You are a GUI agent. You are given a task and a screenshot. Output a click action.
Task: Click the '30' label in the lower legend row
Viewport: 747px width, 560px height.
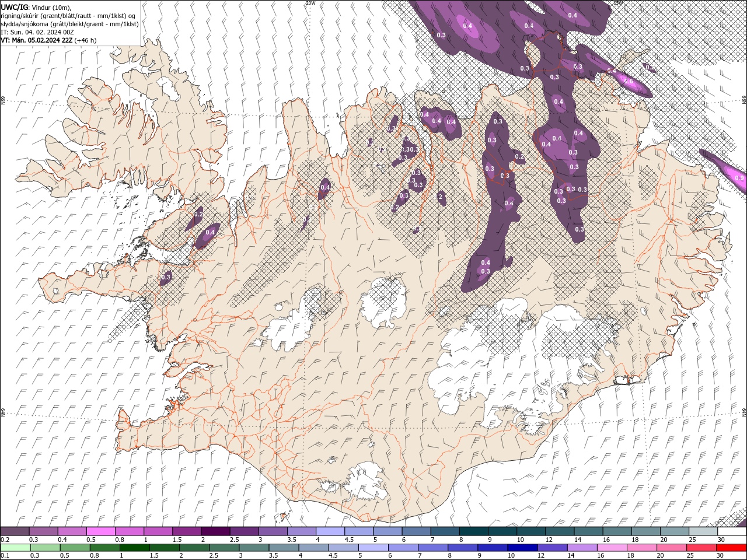pos(720,555)
